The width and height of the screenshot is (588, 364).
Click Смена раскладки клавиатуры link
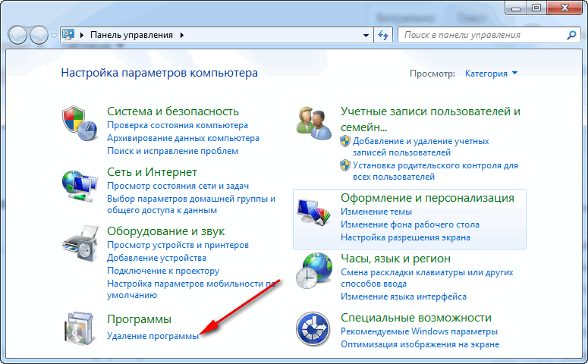coord(426,278)
